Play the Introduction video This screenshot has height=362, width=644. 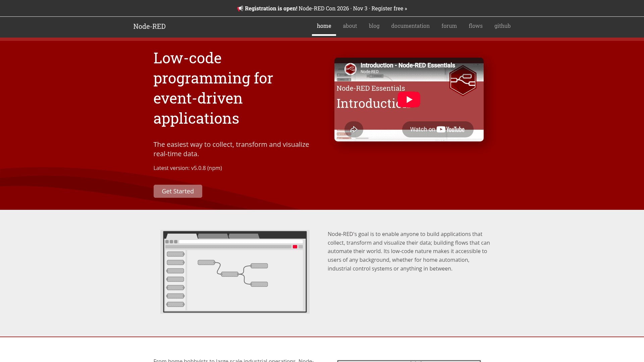(x=409, y=100)
